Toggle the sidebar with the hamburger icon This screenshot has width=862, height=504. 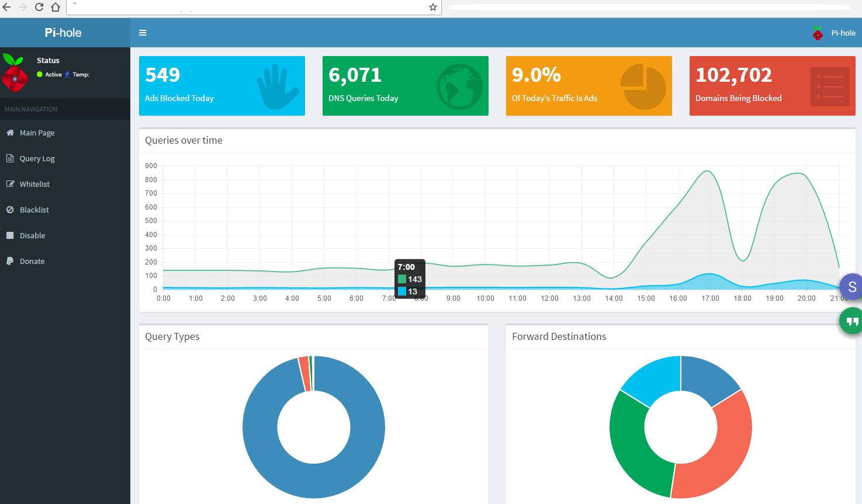(x=143, y=33)
